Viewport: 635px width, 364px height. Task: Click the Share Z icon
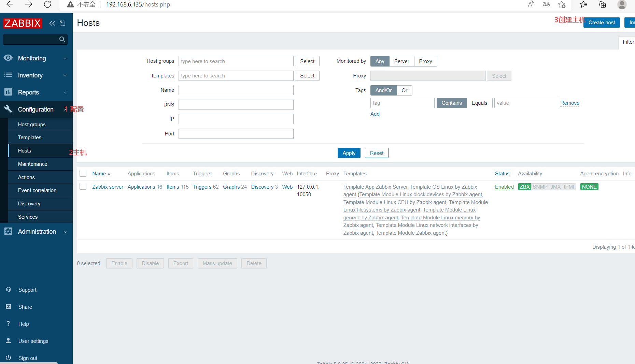click(x=9, y=307)
